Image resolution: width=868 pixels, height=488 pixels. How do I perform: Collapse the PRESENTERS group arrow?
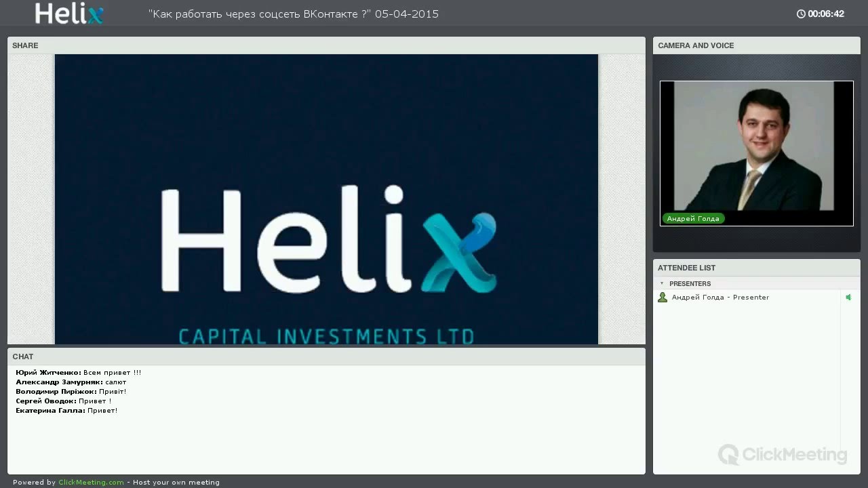pos(662,283)
